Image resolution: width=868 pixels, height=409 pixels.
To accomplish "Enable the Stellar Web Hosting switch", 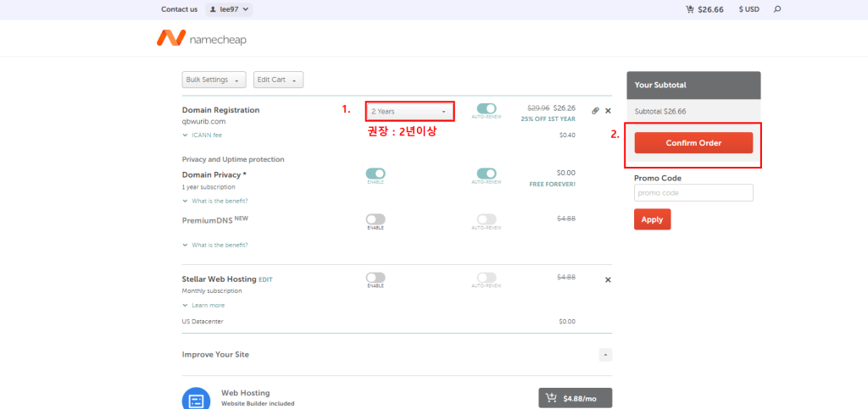I will pos(376,278).
